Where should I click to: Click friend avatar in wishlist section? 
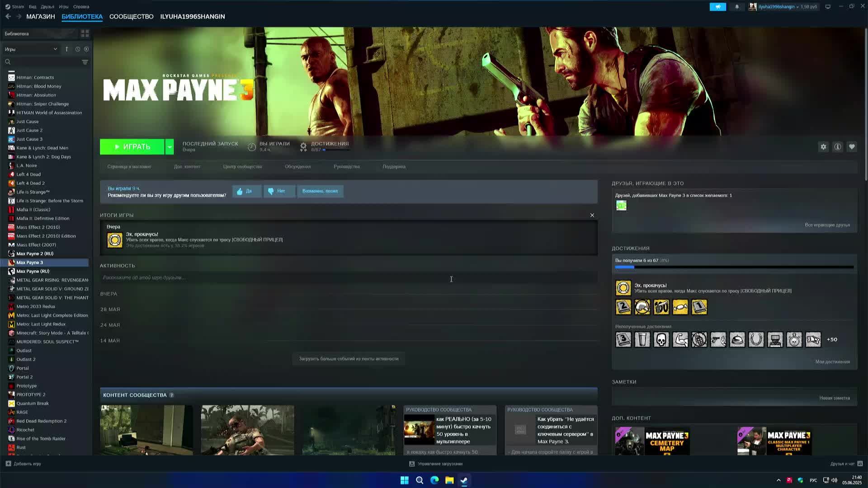pos(622,206)
